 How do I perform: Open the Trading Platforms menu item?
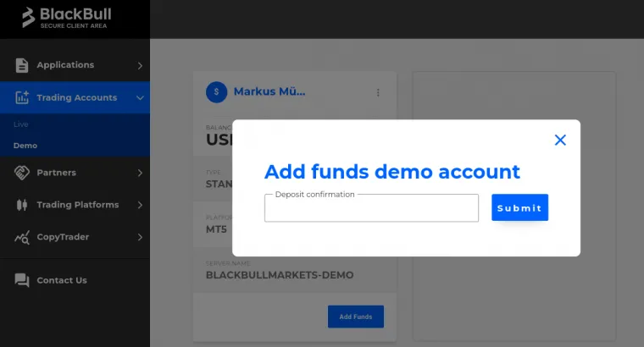(75, 205)
